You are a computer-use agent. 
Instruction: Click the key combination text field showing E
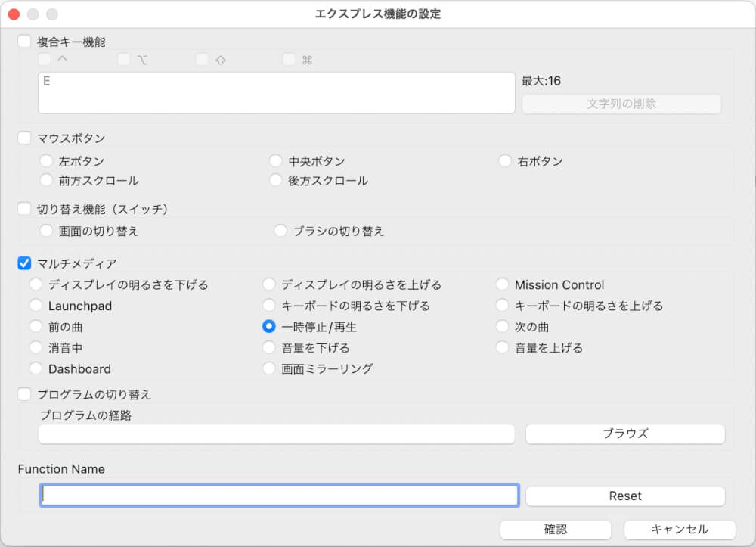(x=276, y=93)
